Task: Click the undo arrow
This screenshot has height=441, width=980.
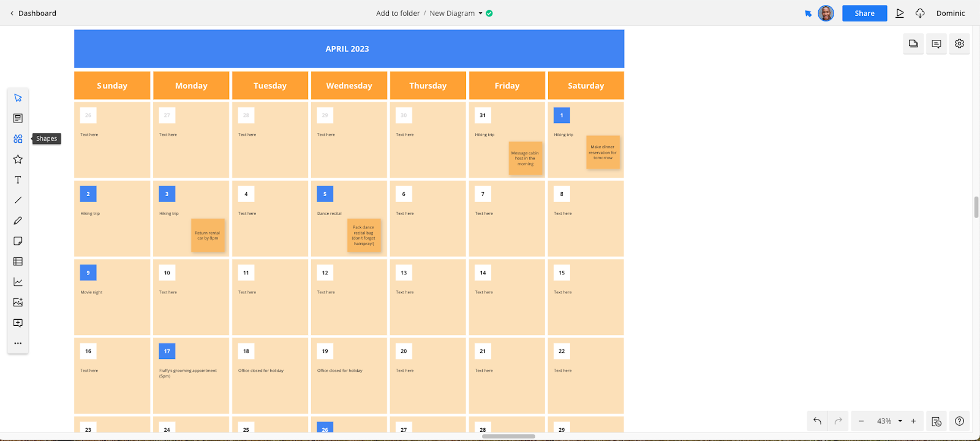Action: point(817,421)
